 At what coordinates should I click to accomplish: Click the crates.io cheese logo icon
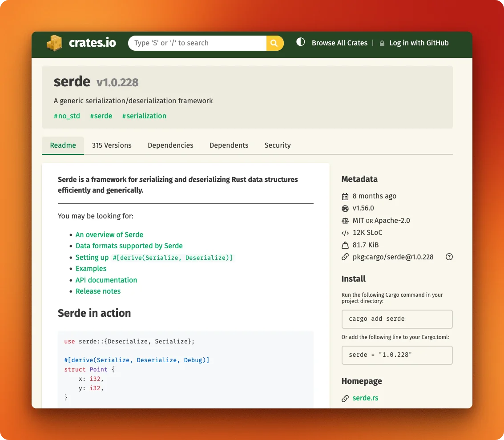[54, 43]
